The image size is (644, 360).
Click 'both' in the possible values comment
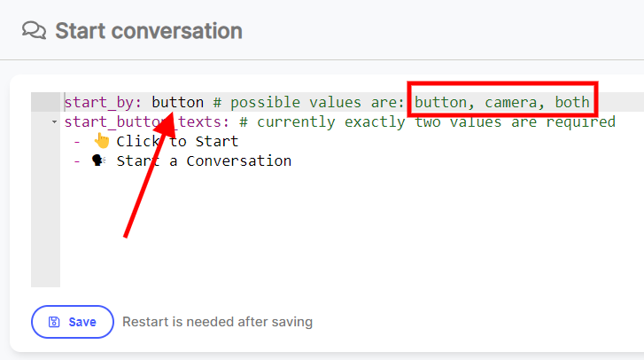pos(572,102)
